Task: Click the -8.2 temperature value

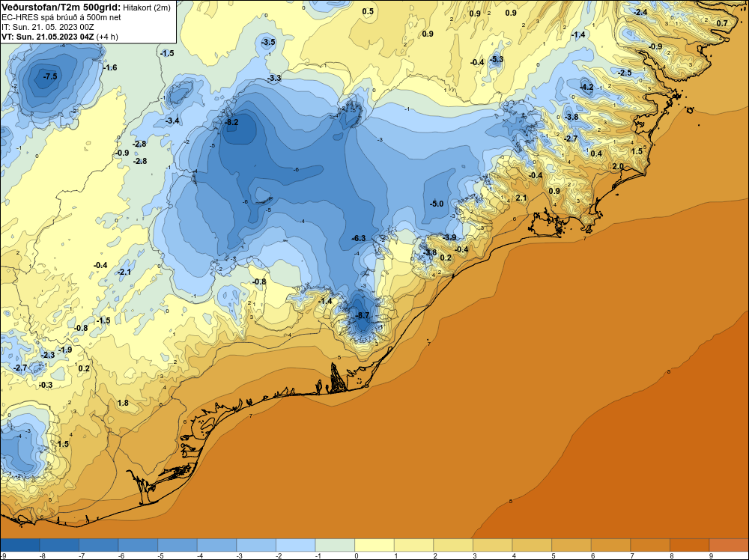Action: click(231, 122)
